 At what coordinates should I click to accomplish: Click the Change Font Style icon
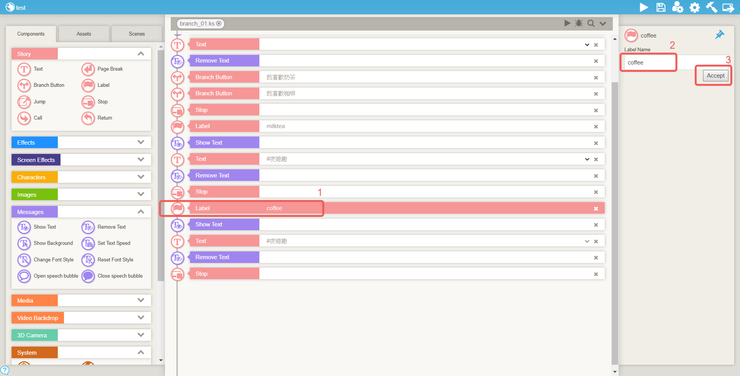[24, 259]
